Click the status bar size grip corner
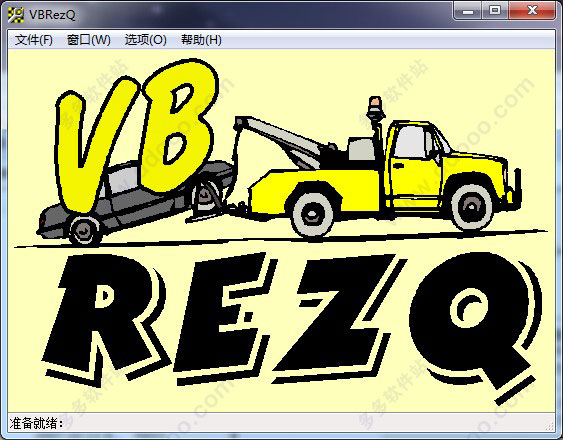The width and height of the screenshot is (563, 440). tap(550, 426)
